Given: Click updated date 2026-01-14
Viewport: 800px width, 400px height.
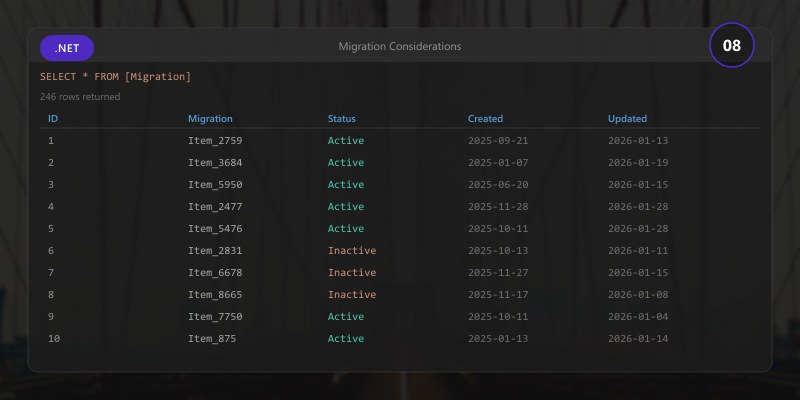Looking at the screenshot, I should click(x=638, y=338).
